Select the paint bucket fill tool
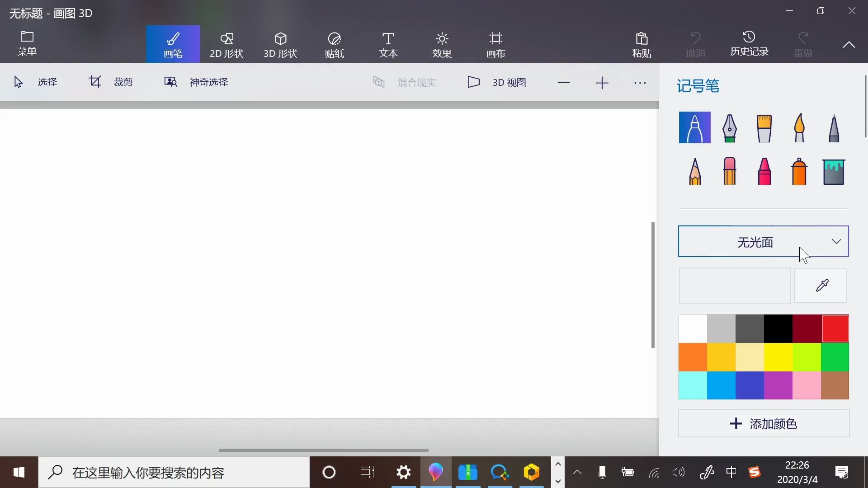 (x=833, y=172)
